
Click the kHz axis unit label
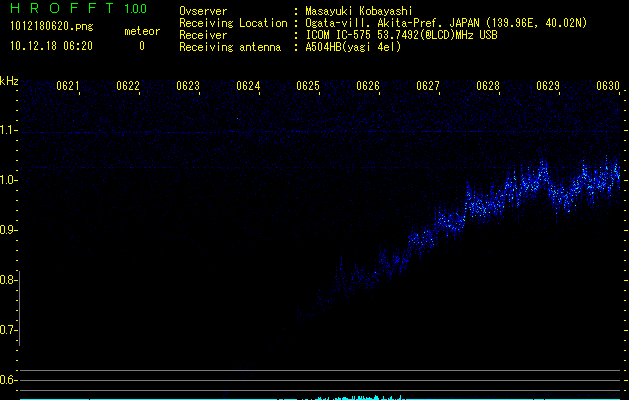9,80
